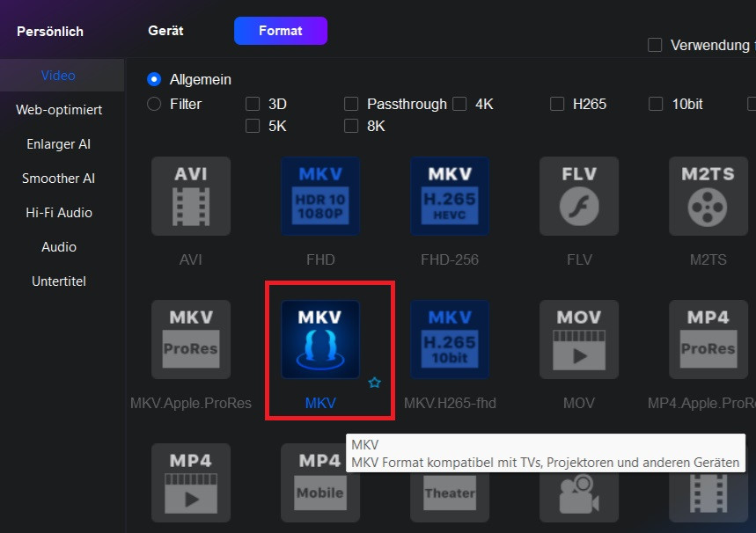The width and height of the screenshot is (756, 533).
Task: Switch to the Persönlich tab
Action: tap(50, 32)
